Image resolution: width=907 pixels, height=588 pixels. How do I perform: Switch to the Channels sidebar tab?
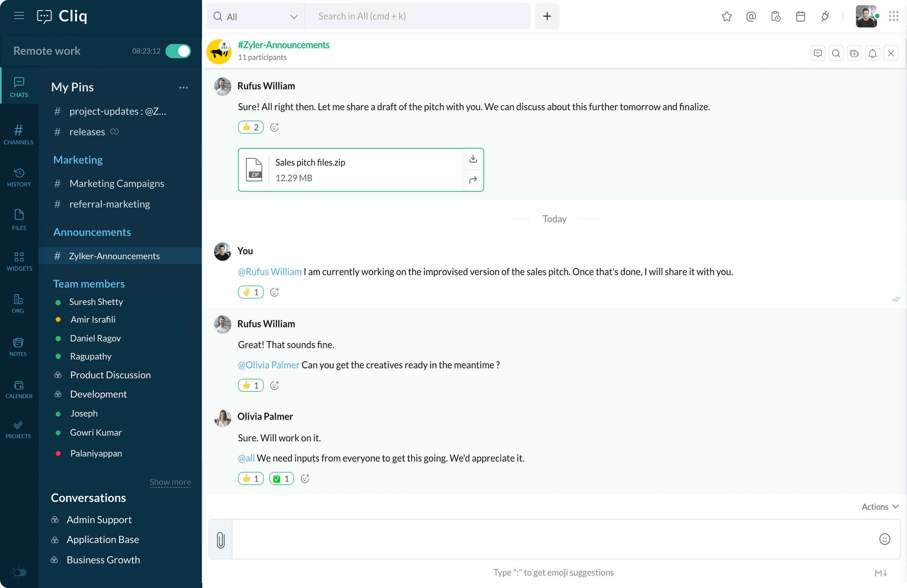[19, 134]
